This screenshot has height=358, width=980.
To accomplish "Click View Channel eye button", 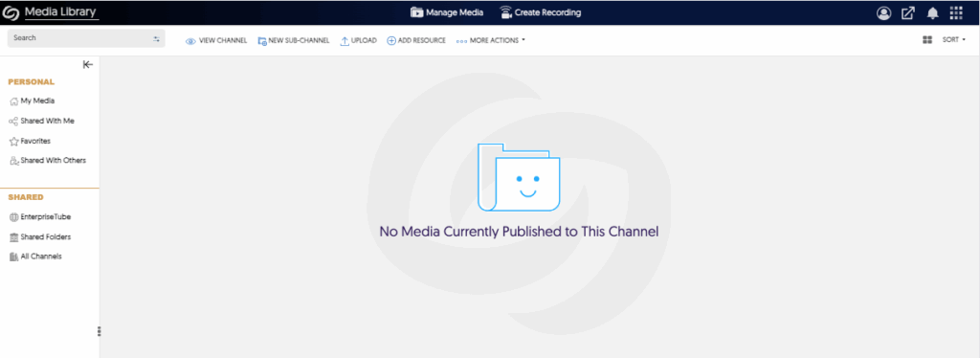I will click(x=216, y=40).
